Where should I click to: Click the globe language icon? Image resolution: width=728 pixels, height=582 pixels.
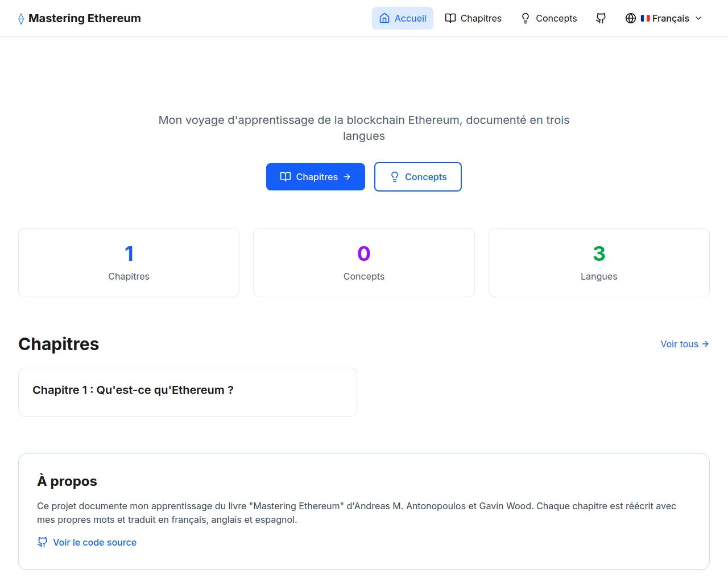coord(631,18)
